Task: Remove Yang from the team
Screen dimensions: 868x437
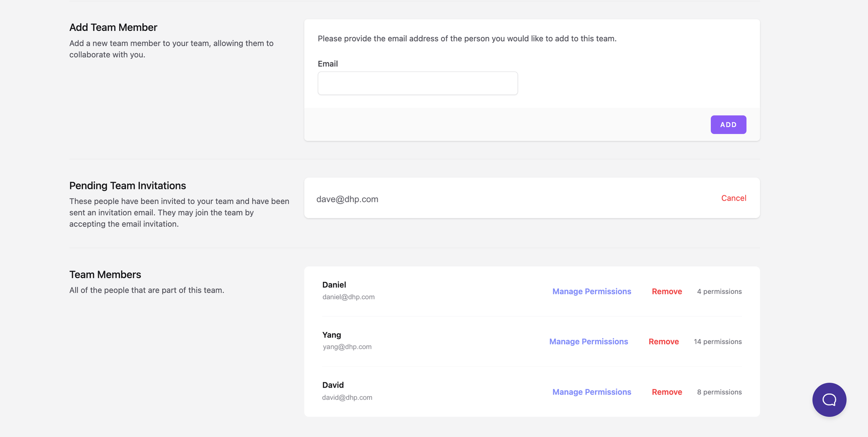Action: (x=664, y=342)
